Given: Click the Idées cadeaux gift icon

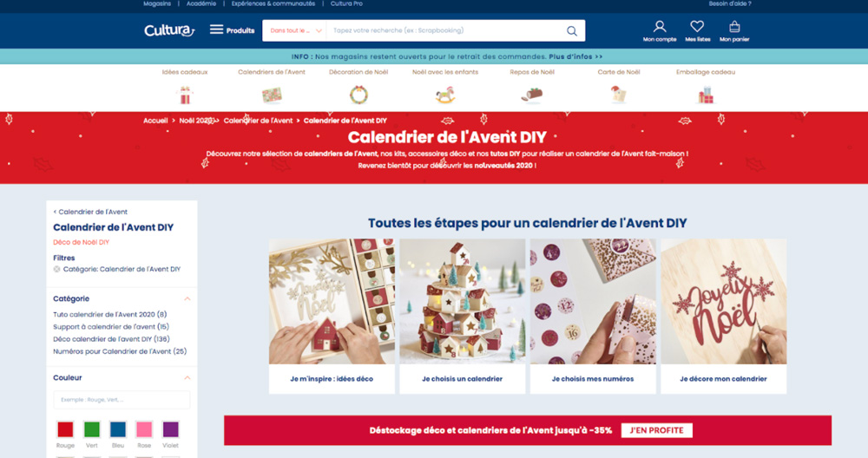Looking at the screenshot, I should pos(185,95).
